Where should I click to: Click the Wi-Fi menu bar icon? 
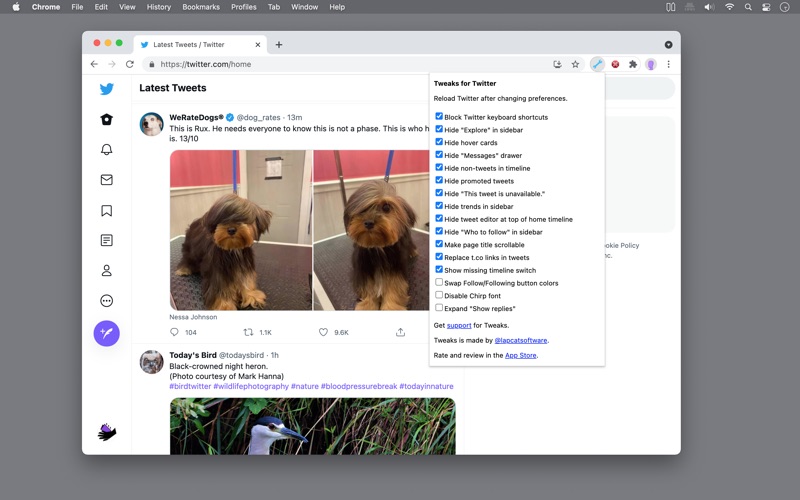point(730,7)
